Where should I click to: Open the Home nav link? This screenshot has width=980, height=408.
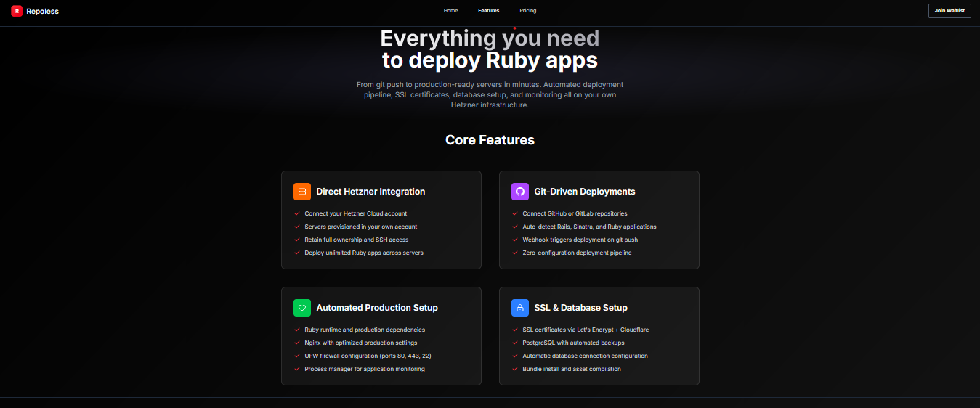[450, 11]
